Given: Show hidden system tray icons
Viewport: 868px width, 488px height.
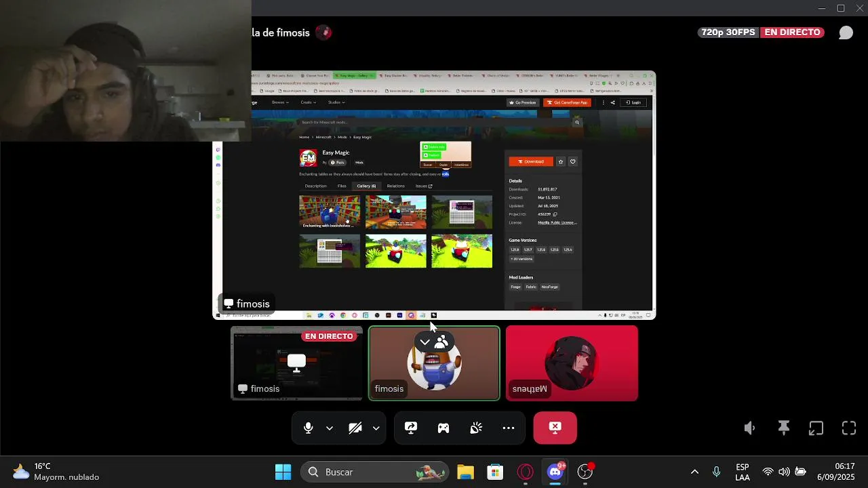Looking at the screenshot, I should [x=694, y=472].
